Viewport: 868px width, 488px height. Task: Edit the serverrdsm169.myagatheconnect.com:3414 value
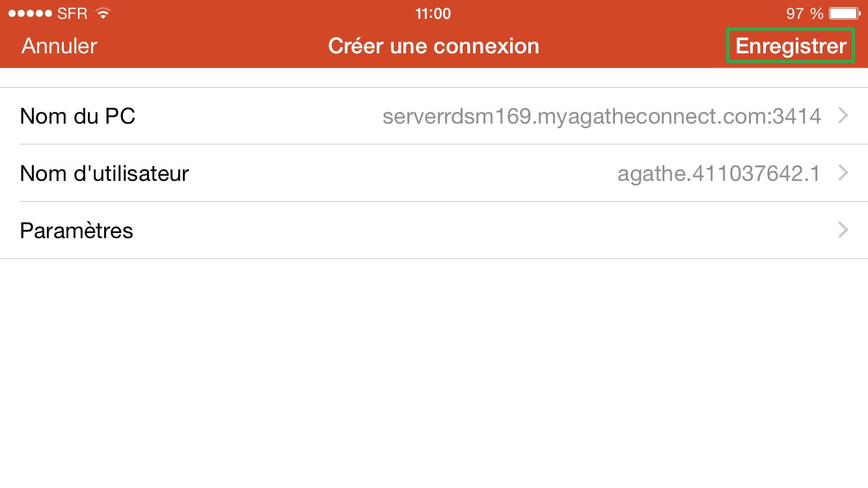[602, 116]
